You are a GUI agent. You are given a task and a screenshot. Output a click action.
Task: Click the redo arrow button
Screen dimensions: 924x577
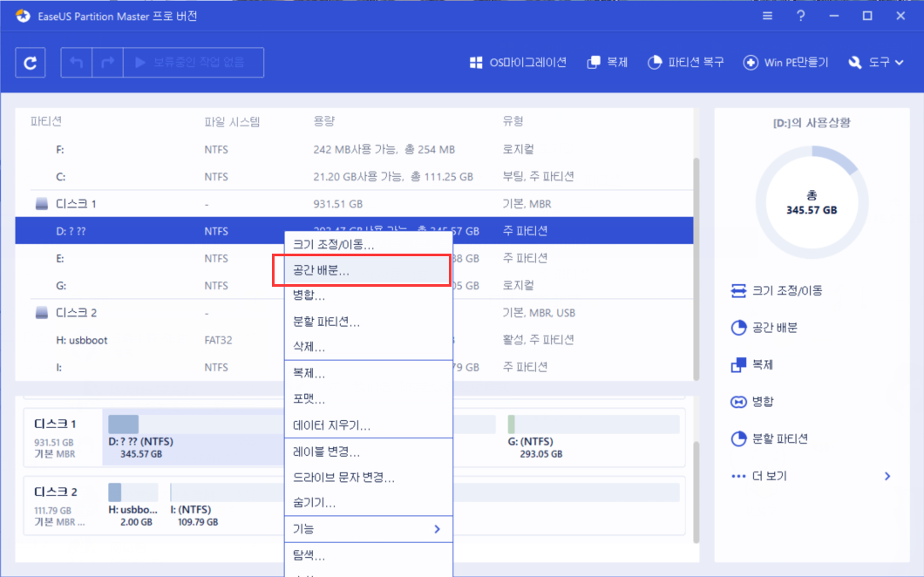coord(107,63)
